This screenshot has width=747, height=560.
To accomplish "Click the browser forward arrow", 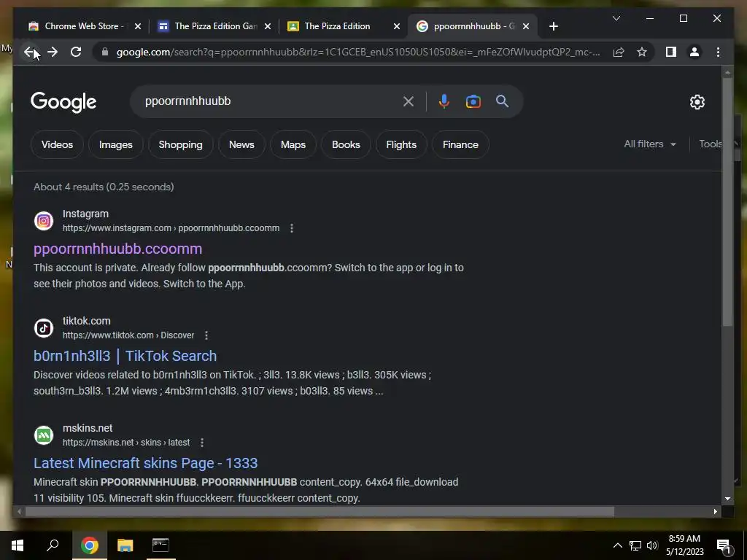I will click(x=53, y=52).
